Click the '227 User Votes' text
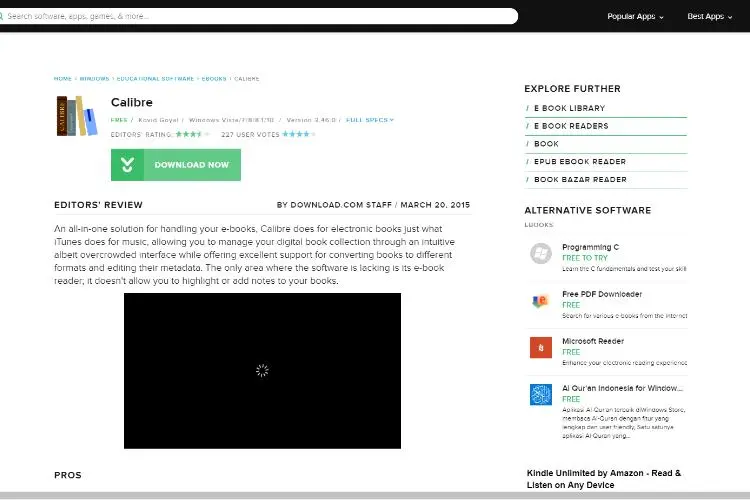The height and width of the screenshot is (500, 750). [x=250, y=134]
